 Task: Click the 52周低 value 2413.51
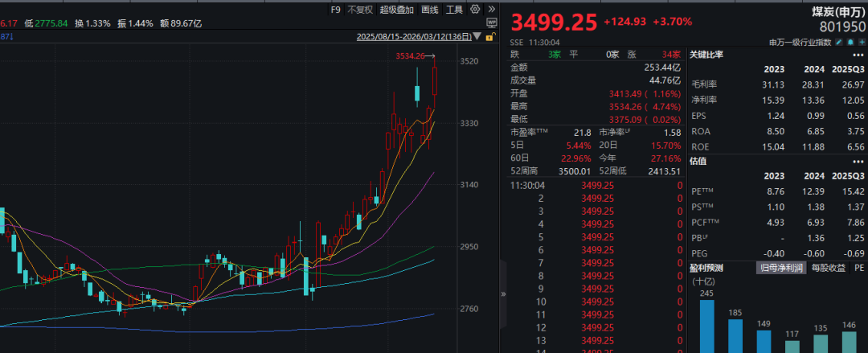(x=665, y=171)
